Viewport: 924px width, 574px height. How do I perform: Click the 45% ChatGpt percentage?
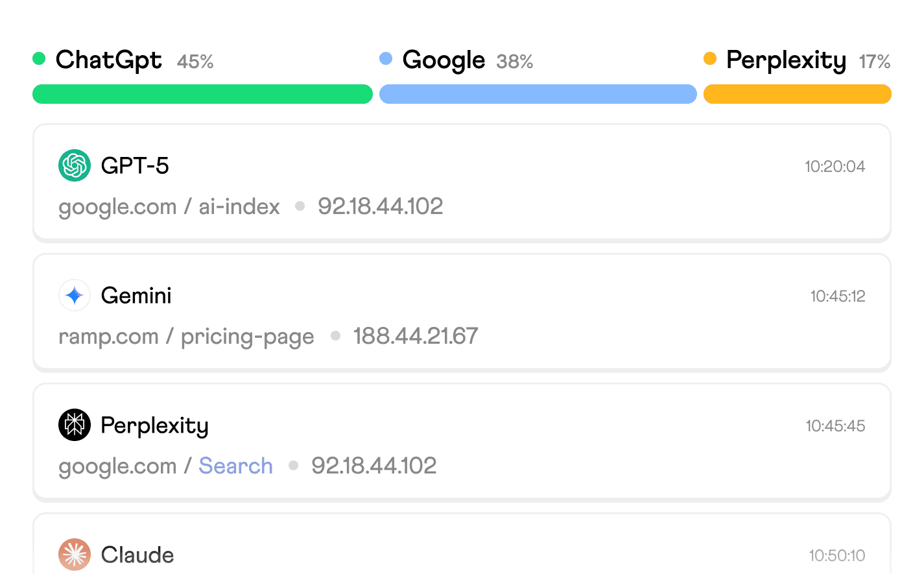coord(195,62)
